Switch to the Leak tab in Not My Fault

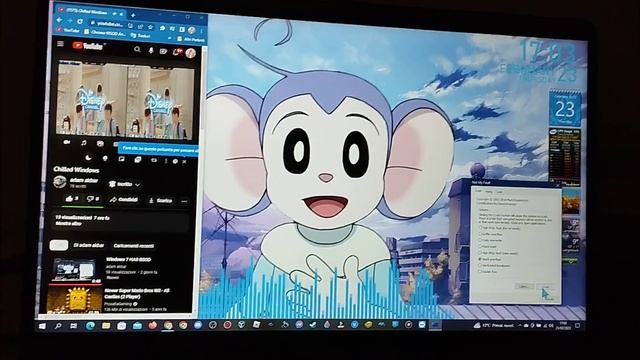pos(499,192)
